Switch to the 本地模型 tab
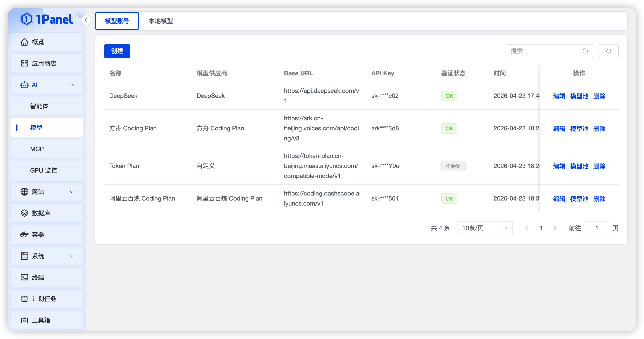This screenshot has height=339, width=644. 161,21
